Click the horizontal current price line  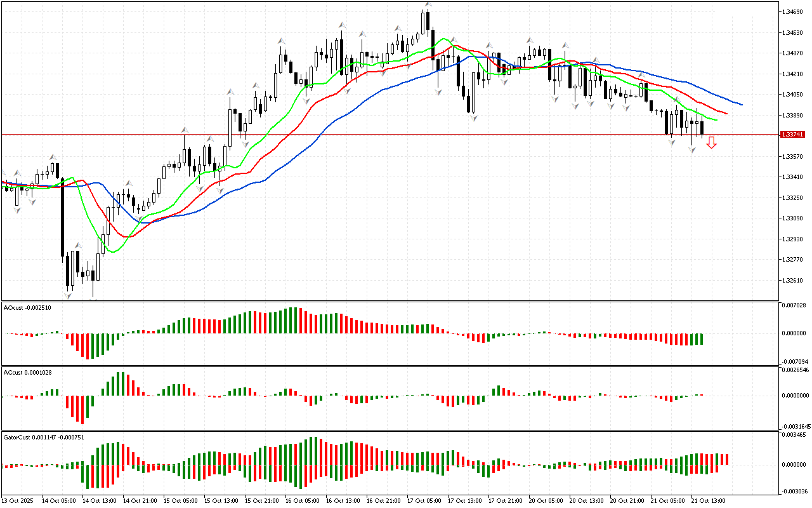[381, 135]
